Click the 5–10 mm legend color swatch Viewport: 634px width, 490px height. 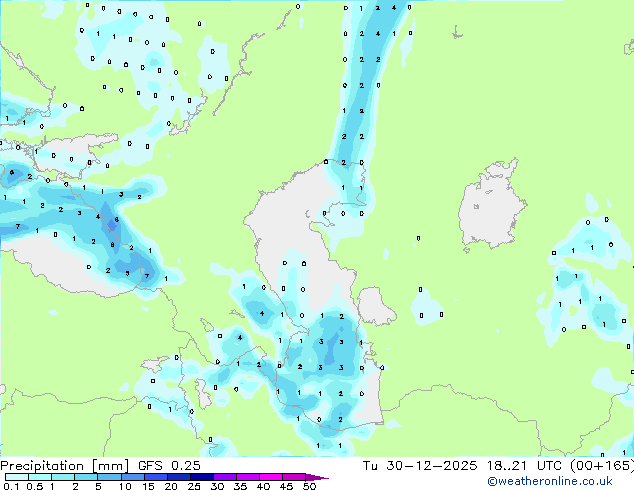pyautogui.click(x=109, y=477)
